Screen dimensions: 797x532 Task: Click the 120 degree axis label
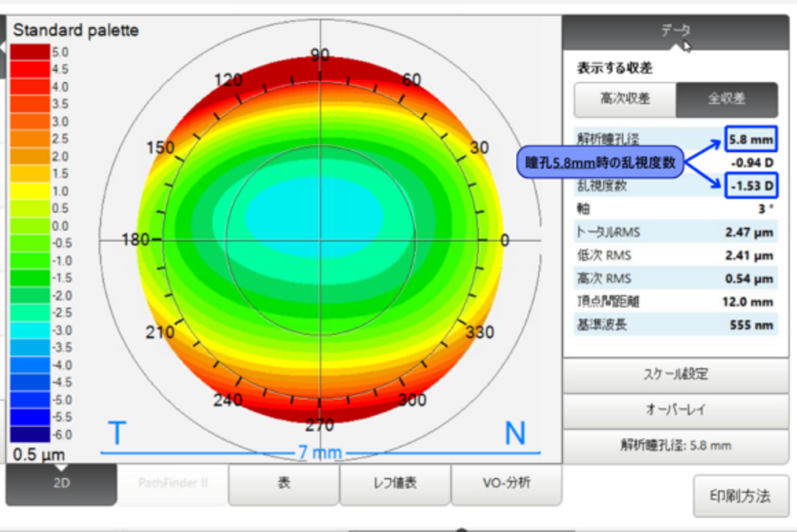tap(229, 80)
